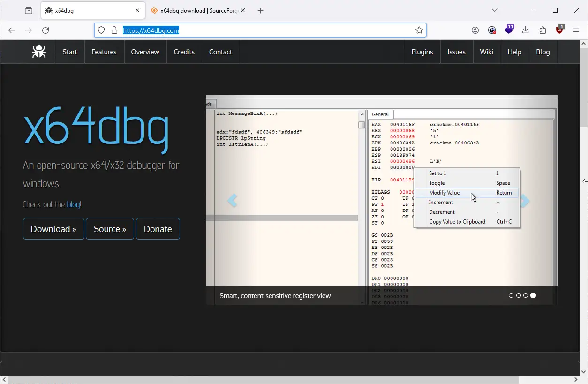Show tracking protection shield info
588x384 pixels.
coord(101,30)
